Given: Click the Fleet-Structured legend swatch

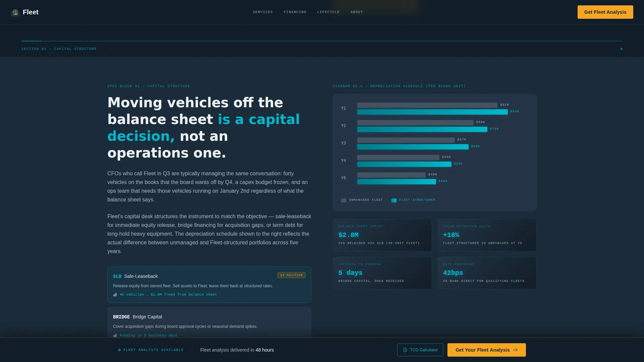Looking at the screenshot, I should 394,200.
